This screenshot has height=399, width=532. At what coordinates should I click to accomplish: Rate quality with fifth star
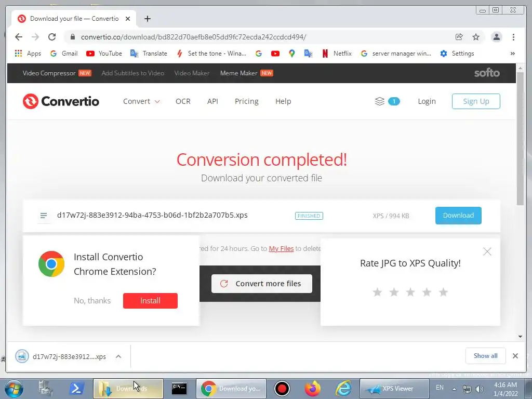click(x=443, y=292)
